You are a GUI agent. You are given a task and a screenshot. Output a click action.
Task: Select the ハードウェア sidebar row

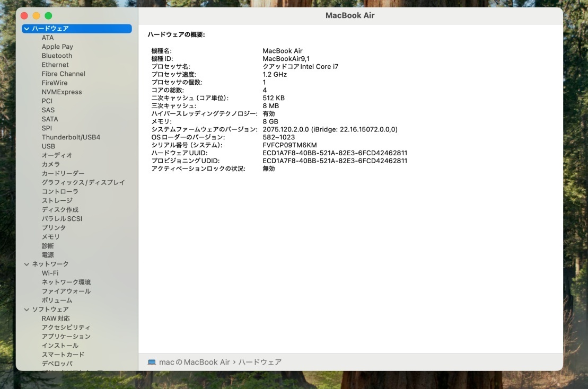click(x=77, y=29)
